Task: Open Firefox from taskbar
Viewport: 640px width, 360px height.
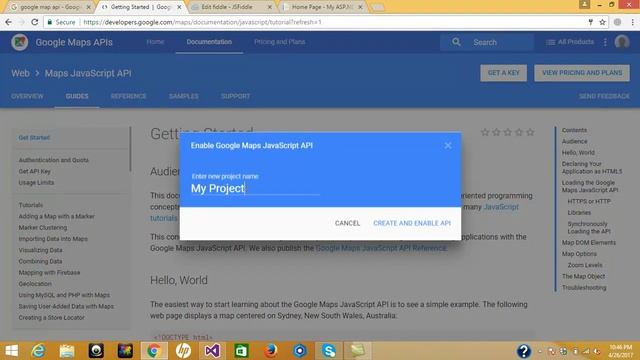Action: pyautogui.click(x=270, y=351)
